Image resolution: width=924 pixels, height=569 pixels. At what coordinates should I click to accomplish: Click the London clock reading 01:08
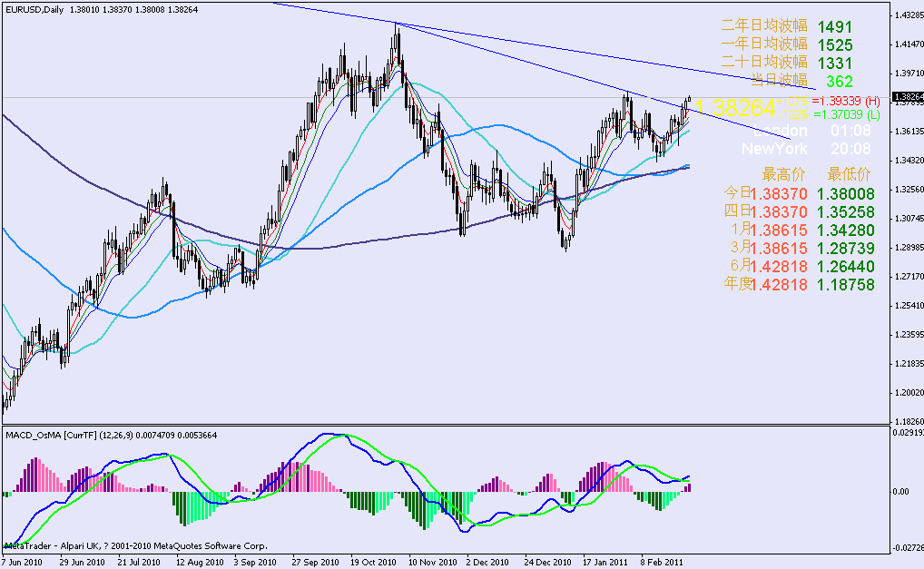tap(850, 131)
